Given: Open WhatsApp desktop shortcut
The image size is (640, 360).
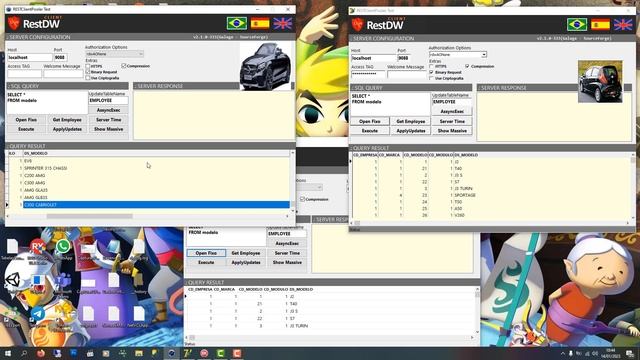Looking at the screenshot, I should [62, 247].
